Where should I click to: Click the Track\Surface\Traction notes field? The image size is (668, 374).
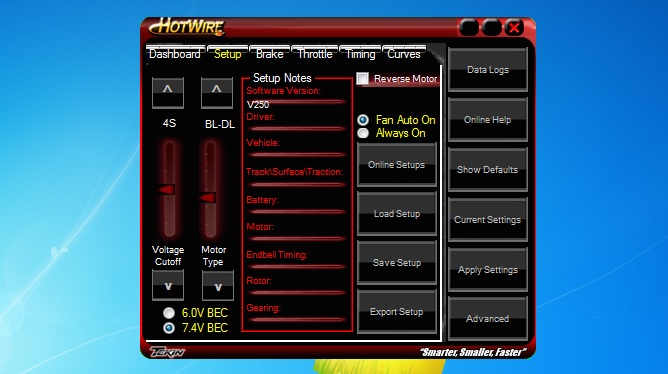297,184
